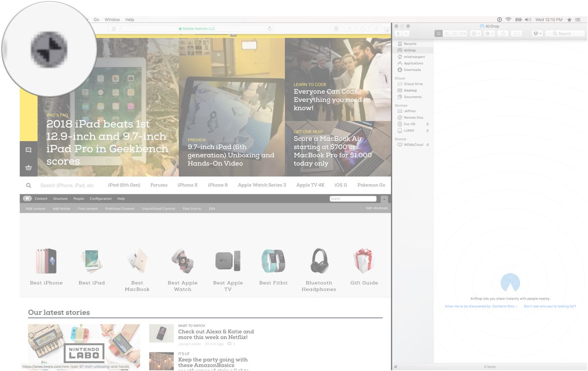Click 'Allow me to be discovered by' link
The width and height of the screenshot is (588, 371).
coord(481,306)
